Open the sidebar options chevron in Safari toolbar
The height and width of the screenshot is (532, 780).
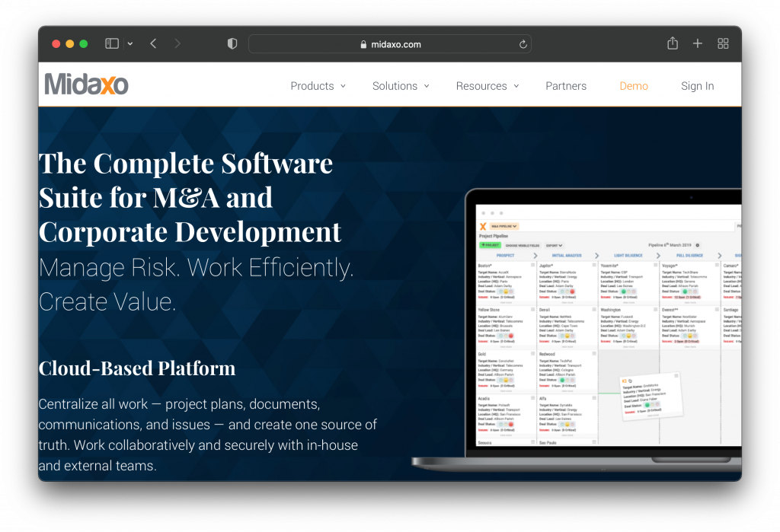pos(129,43)
